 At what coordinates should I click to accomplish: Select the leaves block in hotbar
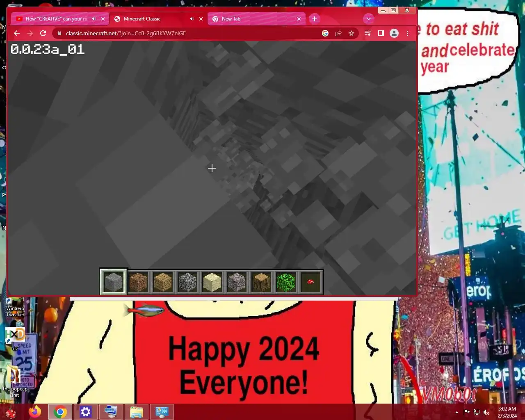pyautogui.click(x=286, y=282)
